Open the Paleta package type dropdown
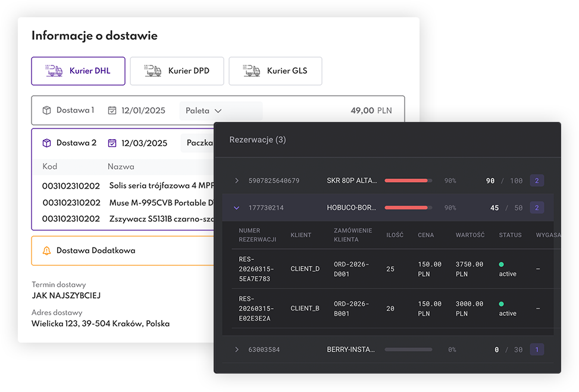 pos(204,111)
